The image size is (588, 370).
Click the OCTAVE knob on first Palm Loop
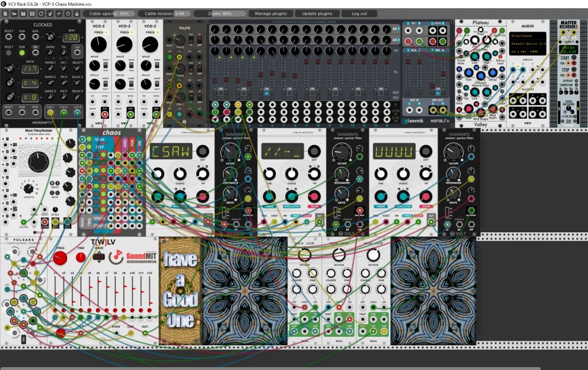pyautogui.click(x=304, y=255)
